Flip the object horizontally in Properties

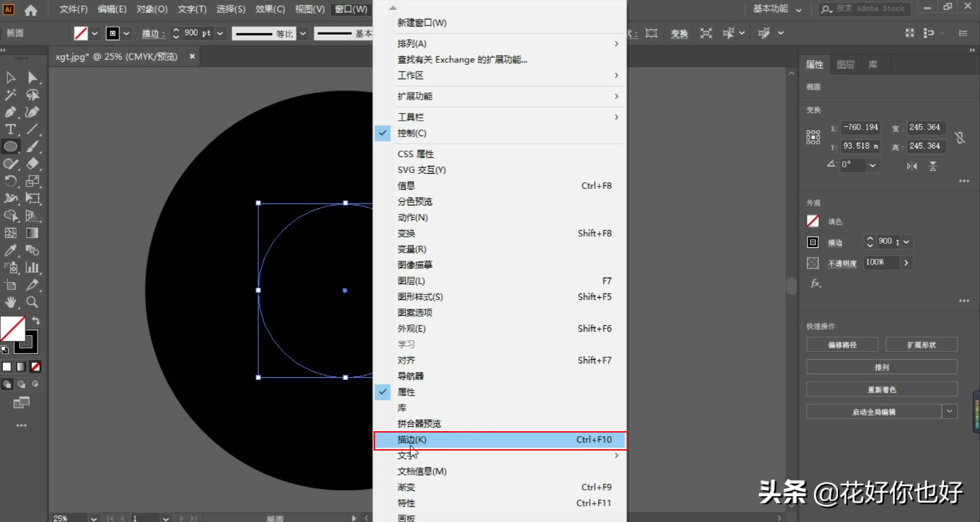coord(912,166)
